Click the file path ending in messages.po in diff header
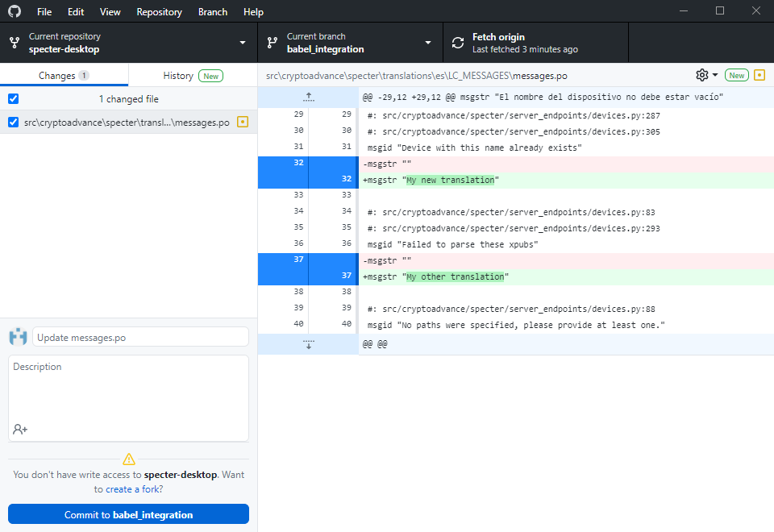This screenshot has height=532, width=774. (x=417, y=76)
